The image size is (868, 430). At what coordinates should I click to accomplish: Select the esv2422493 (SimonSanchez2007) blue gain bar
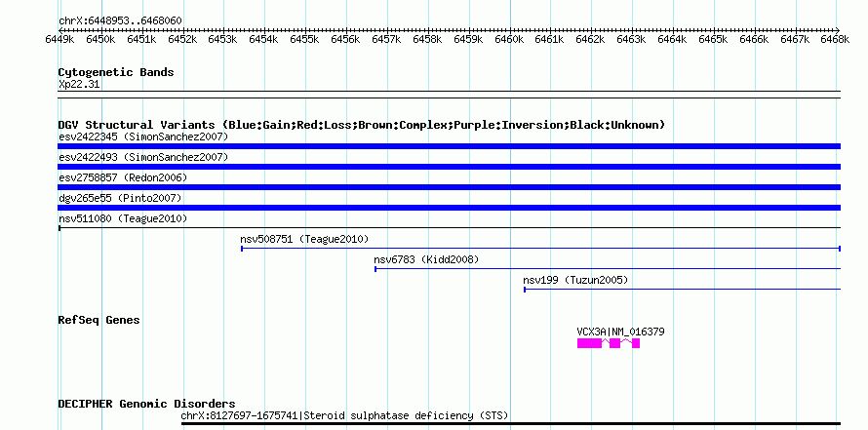point(449,167)
